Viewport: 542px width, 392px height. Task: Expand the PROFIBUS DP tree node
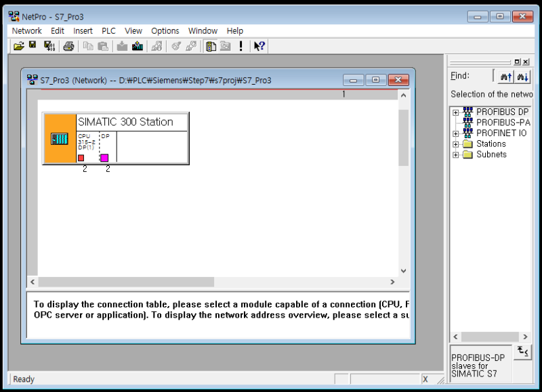point(455,112)
